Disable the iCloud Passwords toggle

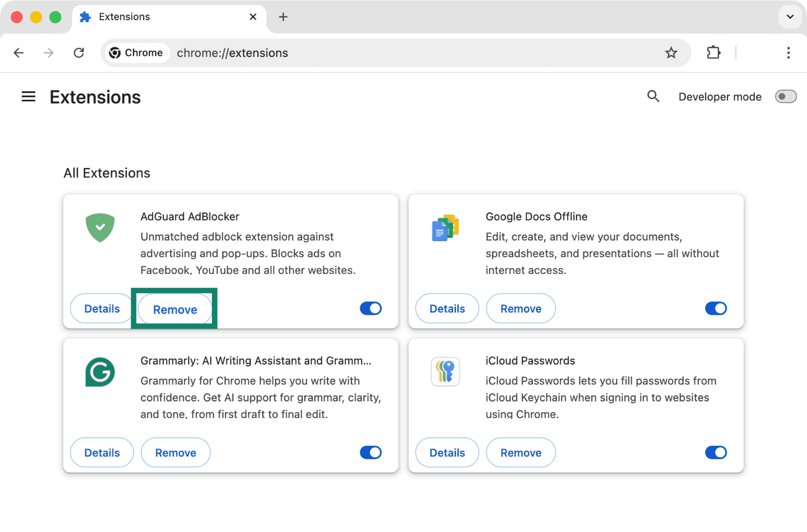click(x=716, y=453)
